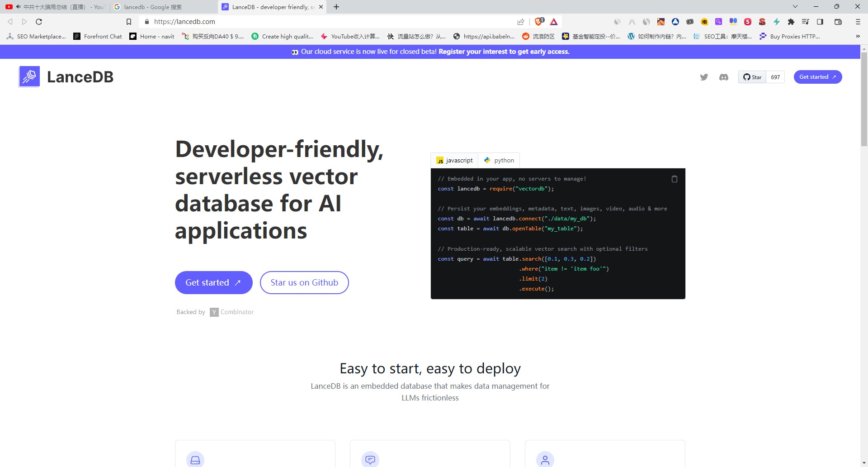Open Buy Proxies HTTP bookmark
868x467 pixels.
pos(790,36)
